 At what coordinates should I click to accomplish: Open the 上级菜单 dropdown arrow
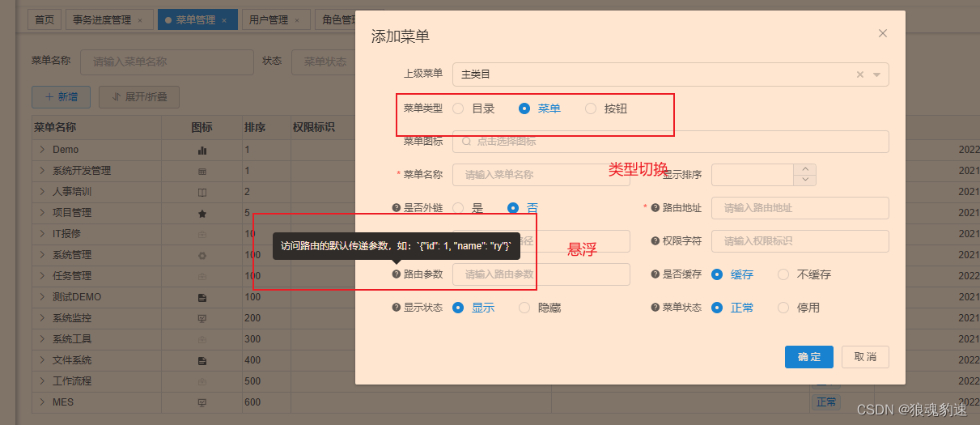(876, 74)
